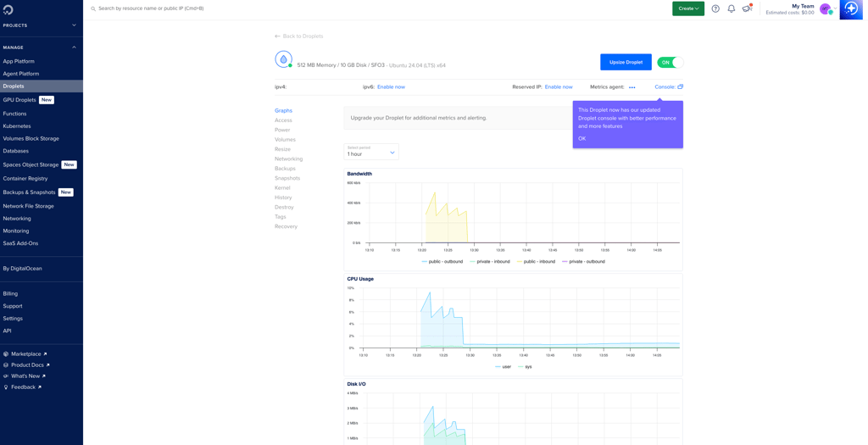
Task: Open the announcements megaphone icon
Action: click(747, 8)
